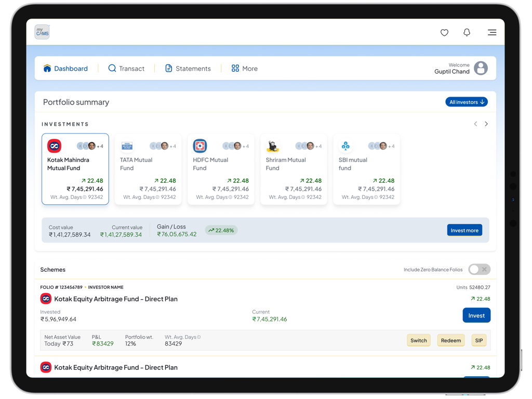Go to previous investments with left chevron
Screen dimensions: 532x399
475,124
